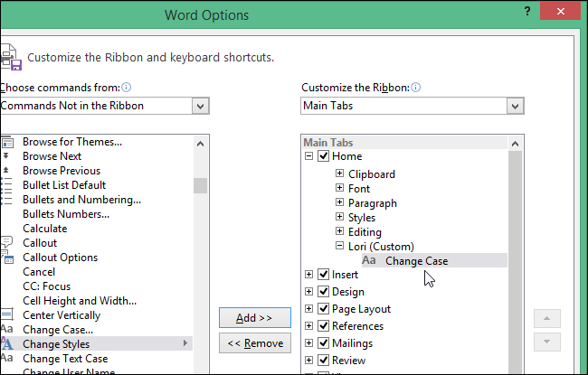Select the Cell Height and Width... command

coord(80,301)
